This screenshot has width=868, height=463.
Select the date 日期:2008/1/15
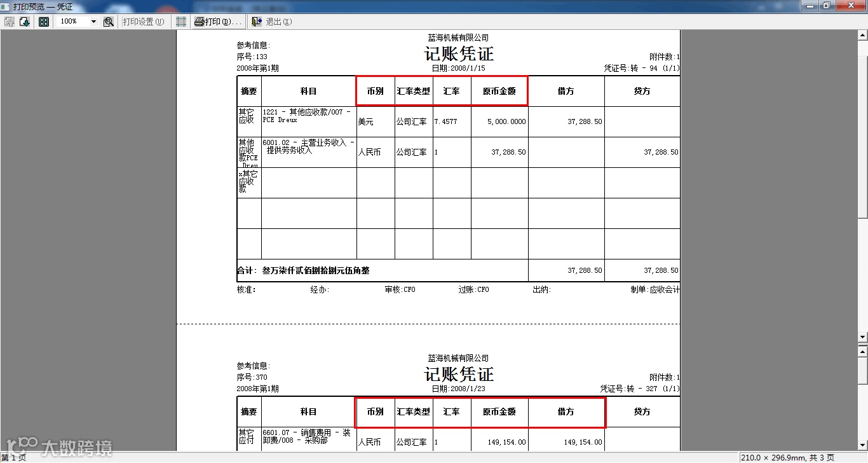pyautogui.click(x=458, y=68)
